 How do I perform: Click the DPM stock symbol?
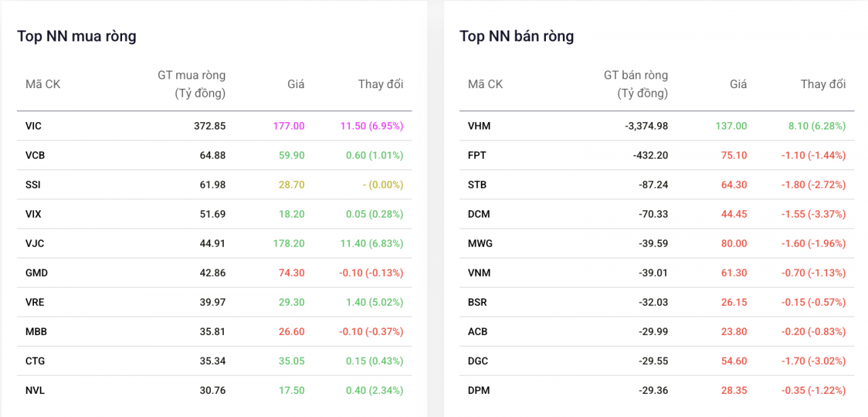point(479,391)
